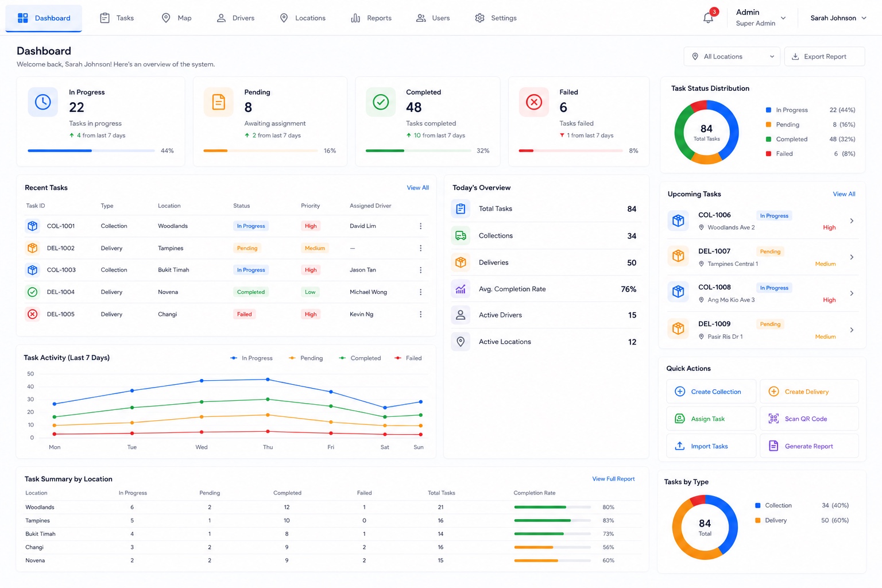882x588 pixels.
Task: Expand COL-1008 upcoming task chevron
Action: click(852, 293)
